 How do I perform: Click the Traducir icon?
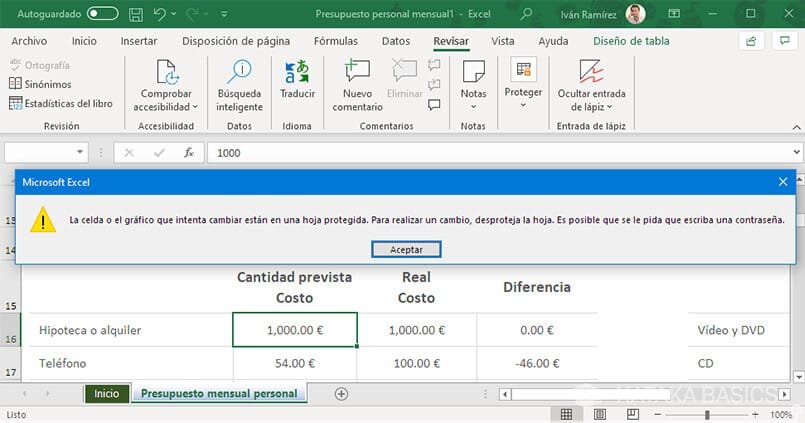click(297, 72)
